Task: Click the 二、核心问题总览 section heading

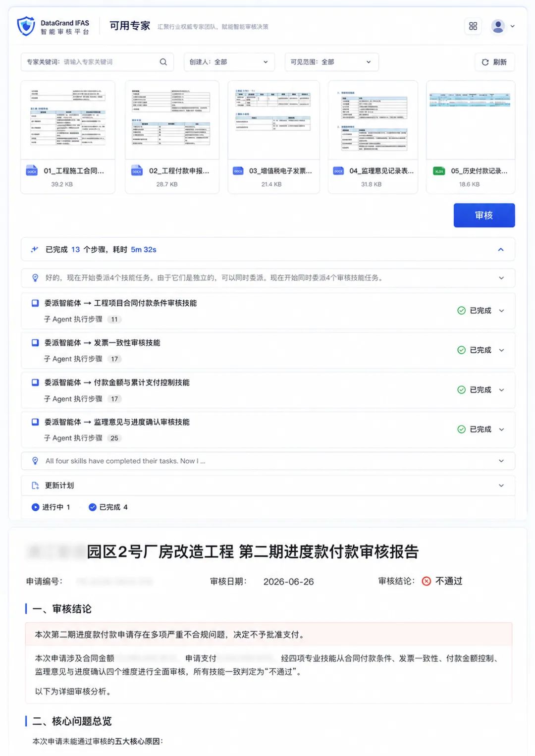Action: [x=72, y=721]
